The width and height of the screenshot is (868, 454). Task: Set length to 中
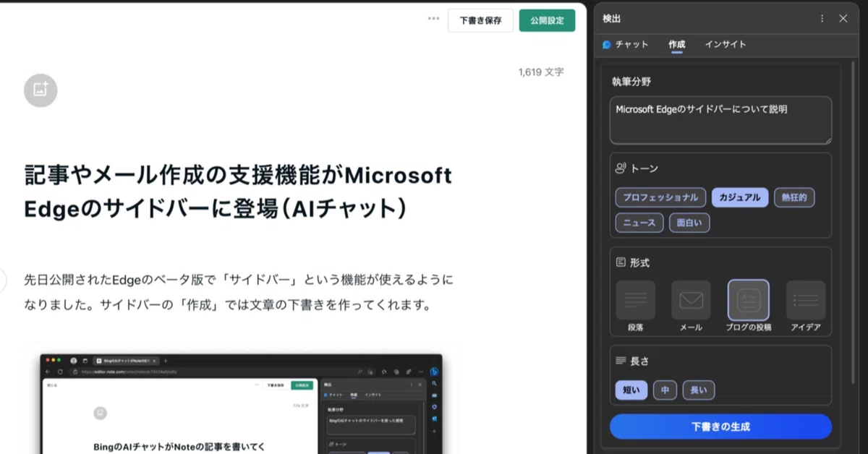tap(665, 390)
